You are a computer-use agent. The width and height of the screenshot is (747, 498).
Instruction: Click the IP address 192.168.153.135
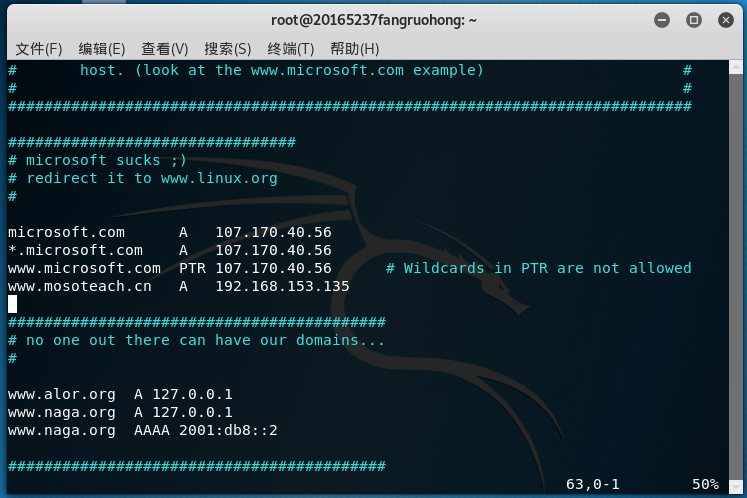click(x=282, y=286)
